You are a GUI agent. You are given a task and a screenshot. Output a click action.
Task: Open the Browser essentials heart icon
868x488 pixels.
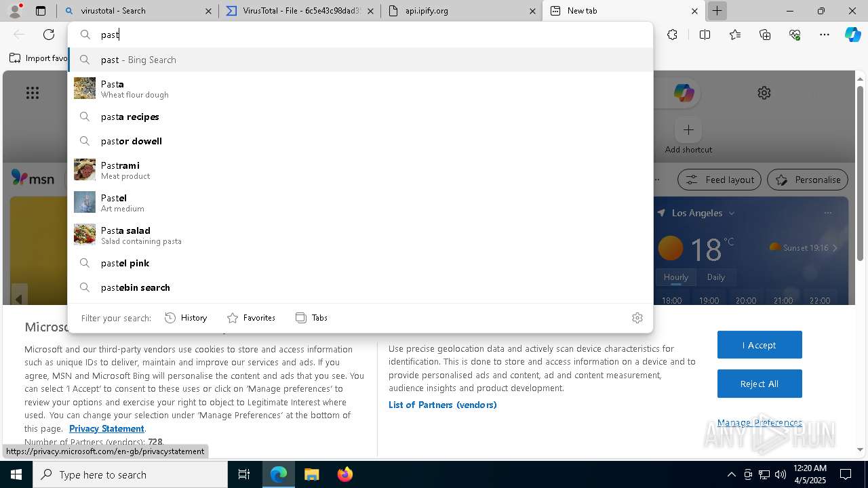[x=795, y=35]
